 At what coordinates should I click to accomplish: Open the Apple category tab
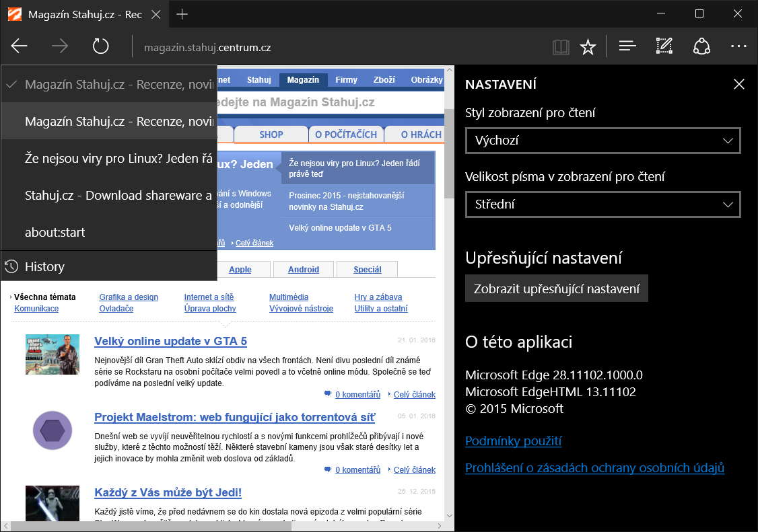point(240,269)
